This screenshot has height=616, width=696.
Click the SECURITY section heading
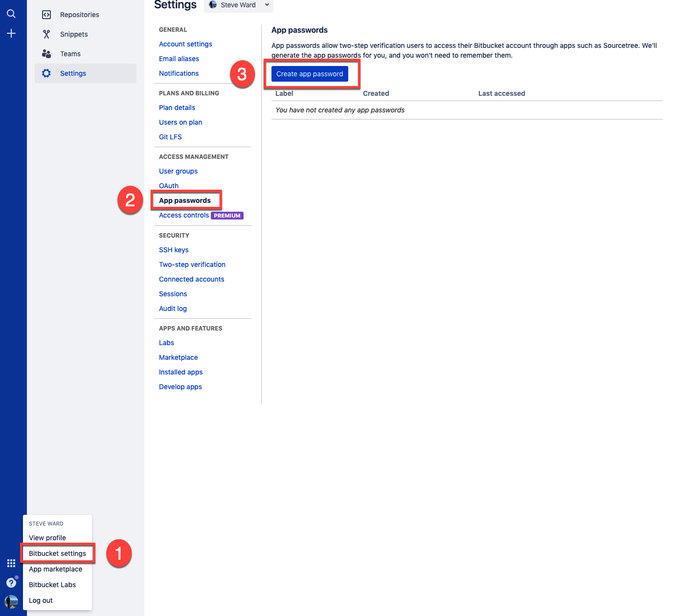click(174, 236)
